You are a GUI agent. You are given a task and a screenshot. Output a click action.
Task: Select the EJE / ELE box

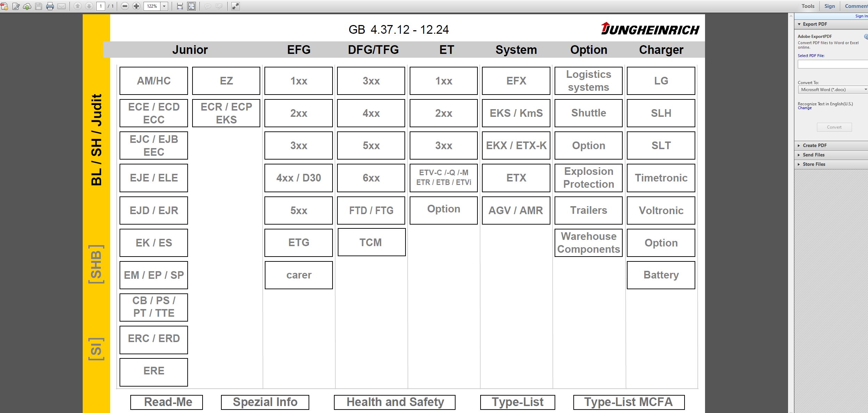point(154,178)
